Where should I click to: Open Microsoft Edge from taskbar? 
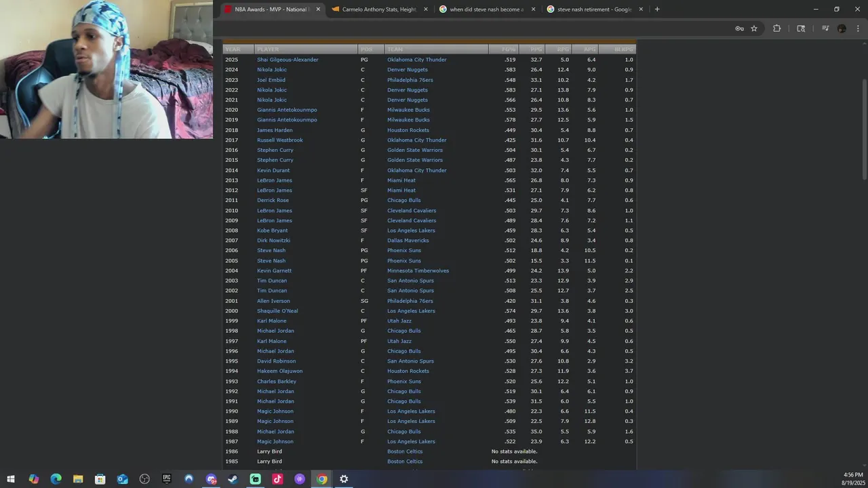(56, 479)
